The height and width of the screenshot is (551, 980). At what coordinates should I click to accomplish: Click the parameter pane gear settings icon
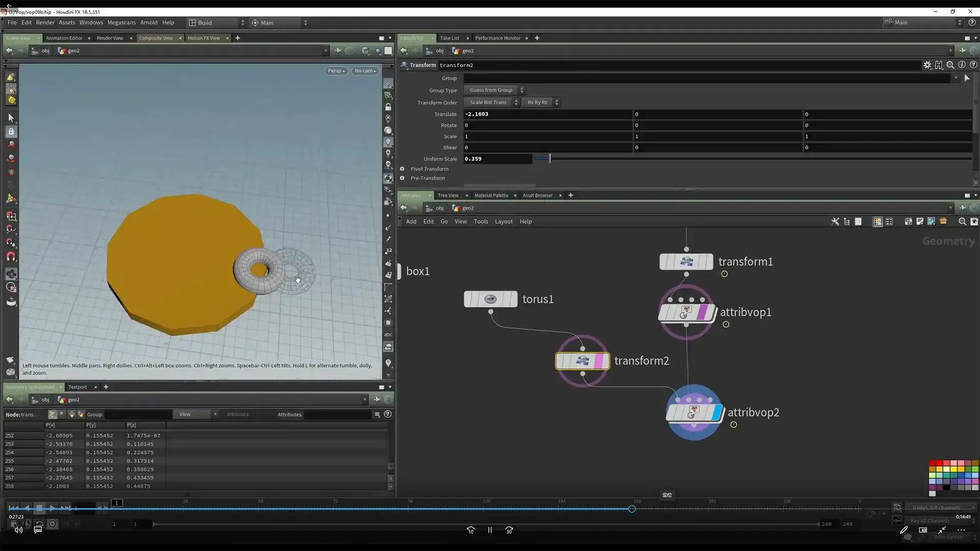coord(927,65)
